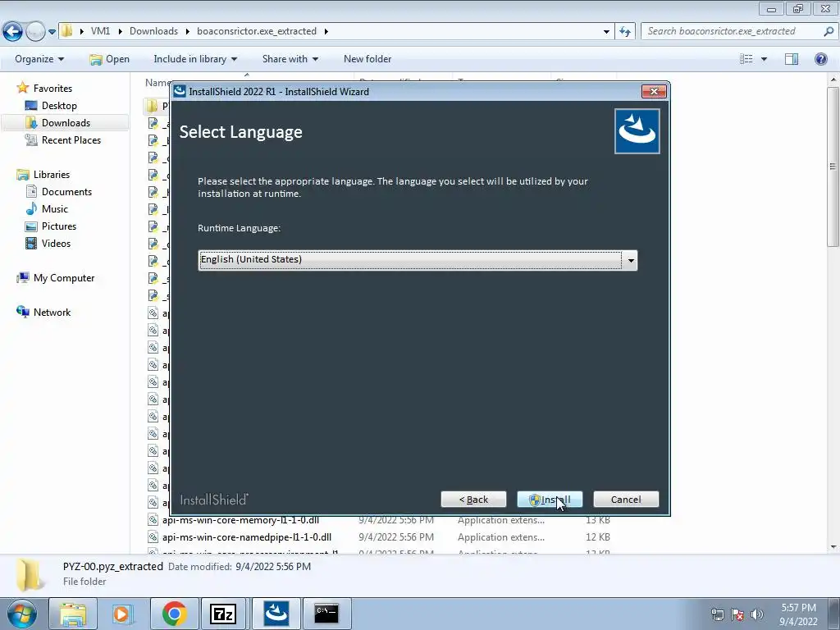Open the Share with menu
This screenshot has width=840, height=630.
click(290, 59)
